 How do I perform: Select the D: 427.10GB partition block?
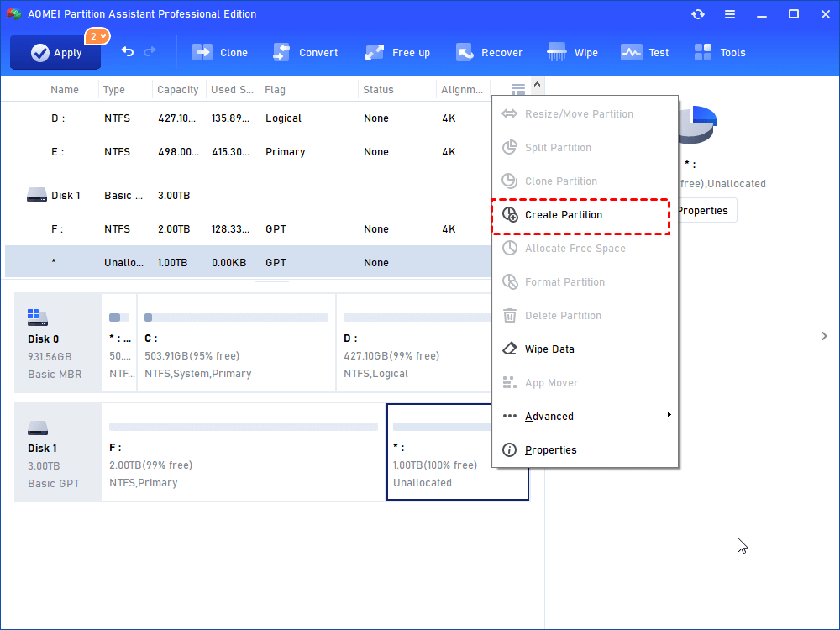414,343
